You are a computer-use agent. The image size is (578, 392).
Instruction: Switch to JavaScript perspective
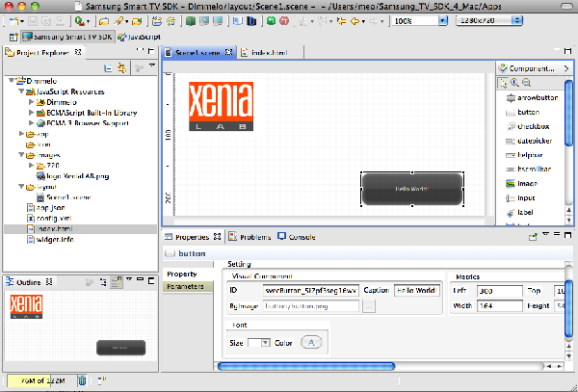(139, 37)
